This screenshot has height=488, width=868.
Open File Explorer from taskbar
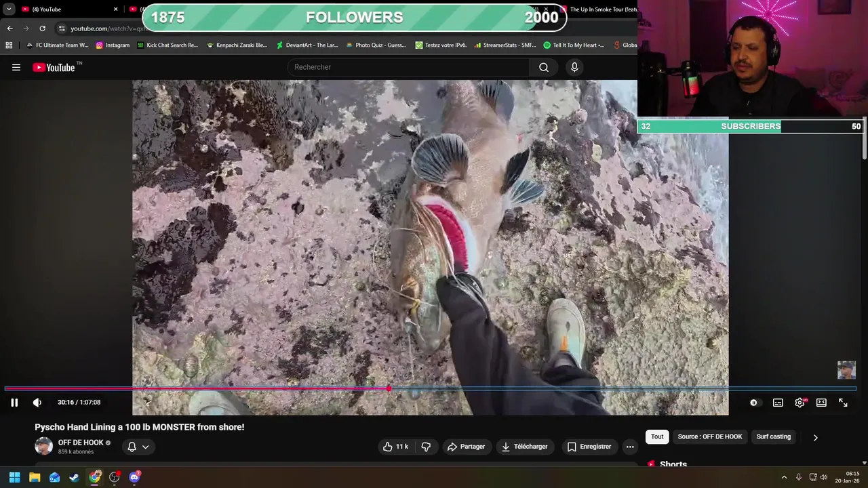[x=35, y=477]
